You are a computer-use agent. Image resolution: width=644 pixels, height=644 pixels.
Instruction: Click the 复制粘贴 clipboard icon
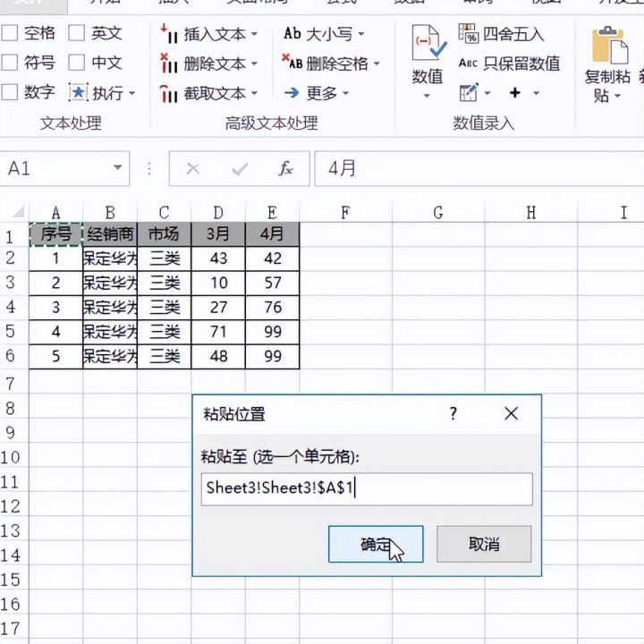tap(610, 46)
